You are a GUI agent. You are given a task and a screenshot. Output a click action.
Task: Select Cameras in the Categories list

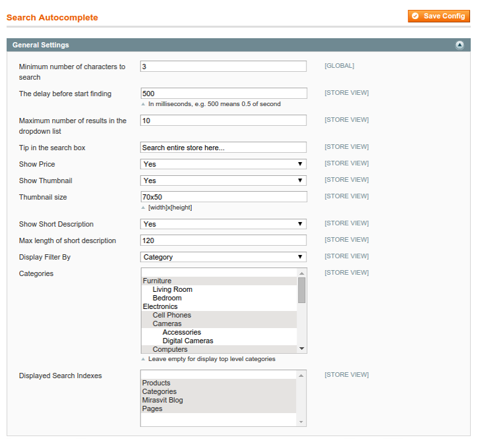[219, 323]
